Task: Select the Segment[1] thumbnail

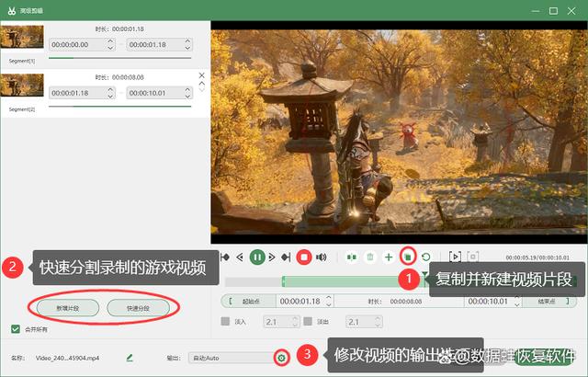Action: tap(22, 37)
